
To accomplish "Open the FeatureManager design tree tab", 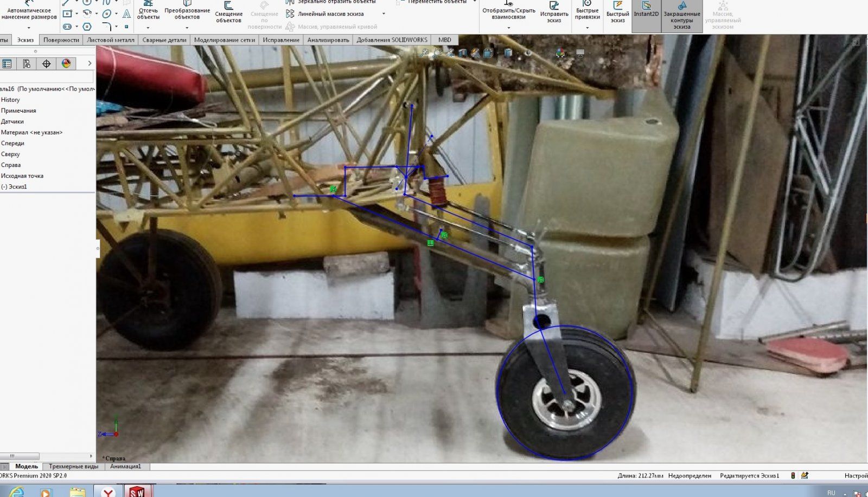I will coord(7,64).
